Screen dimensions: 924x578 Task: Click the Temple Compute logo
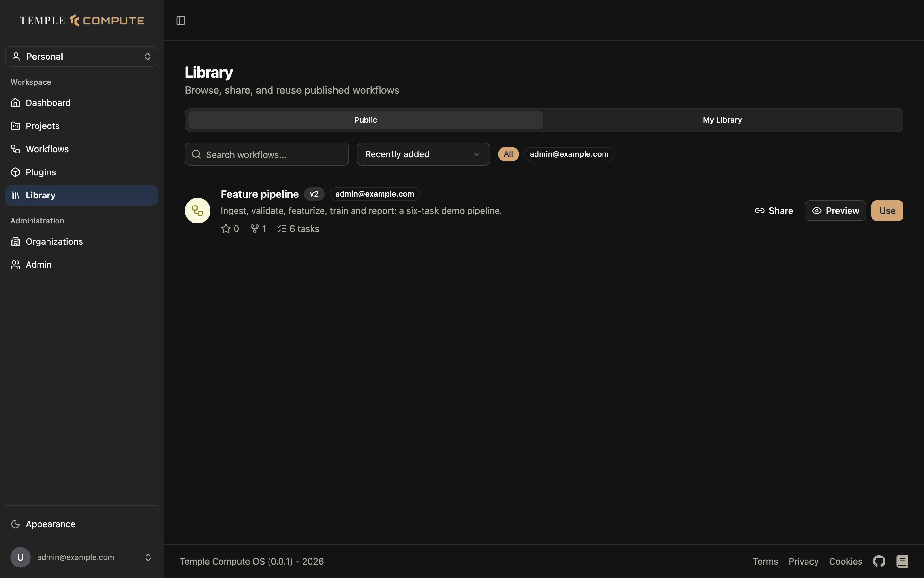[x=82, y=20]
